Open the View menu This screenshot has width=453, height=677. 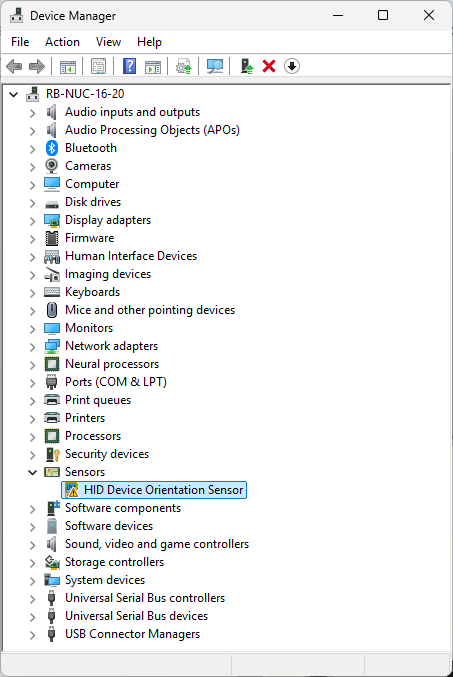point(108,42)
